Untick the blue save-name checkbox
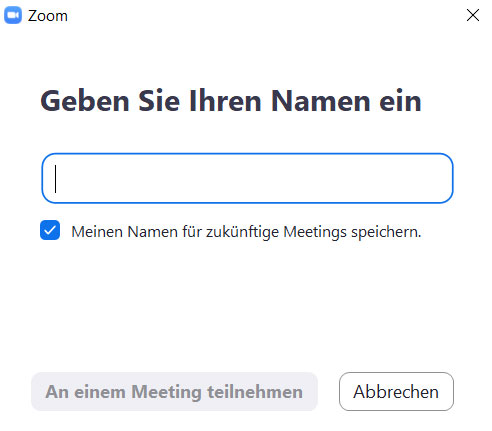The image size is (492, 431). (x=50, y=230)
